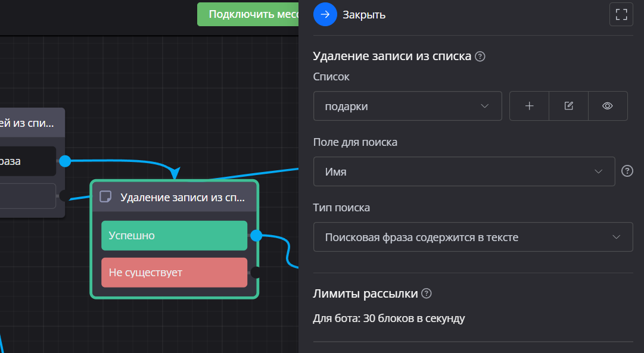644x353 pixels.
Task: View the list with the eye icon
Action: (608, 106)
